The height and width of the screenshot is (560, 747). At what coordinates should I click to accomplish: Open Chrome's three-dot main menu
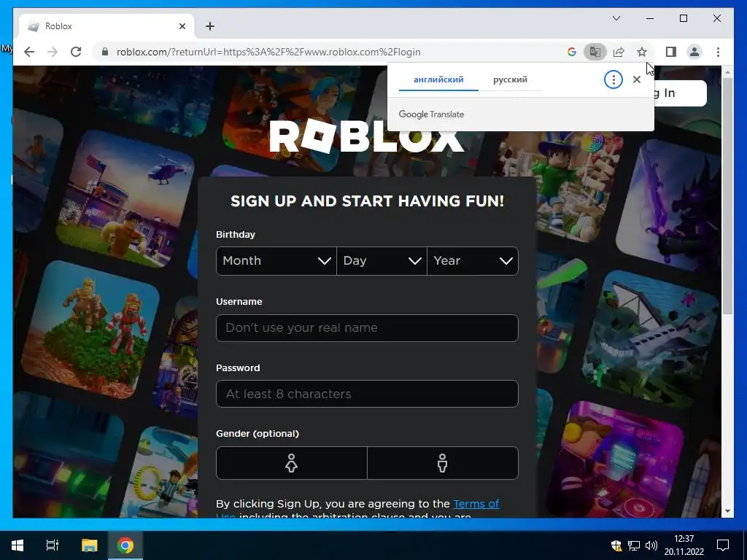click(x=718, y=52)
